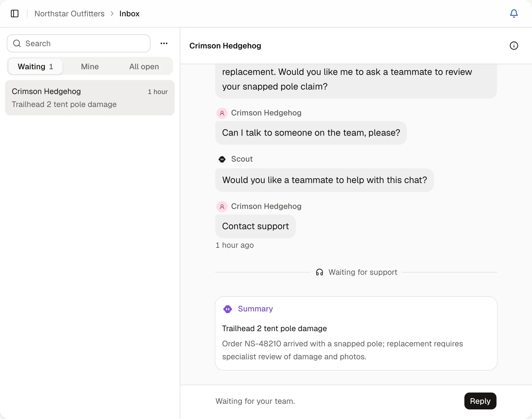Click the Inbox breadcrumb
Screen dimensions: 532x419
pyautogui.click(x=129, y=14)
